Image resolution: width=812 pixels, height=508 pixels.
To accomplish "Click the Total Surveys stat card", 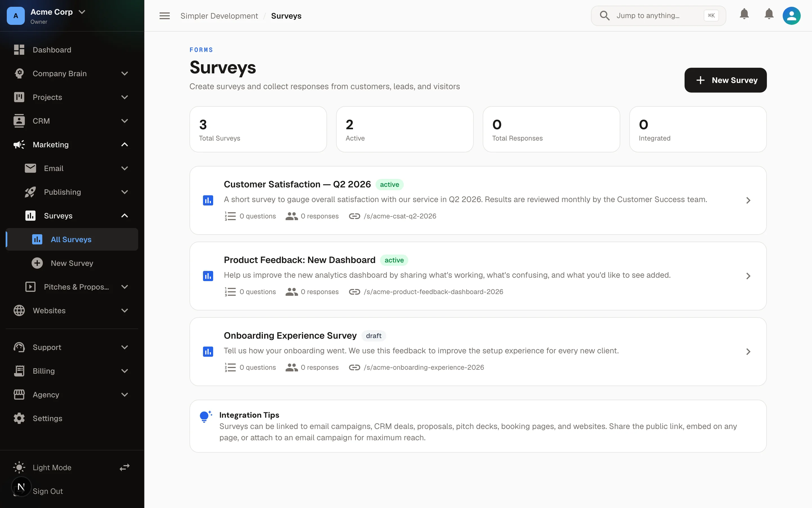I will 258,129.
